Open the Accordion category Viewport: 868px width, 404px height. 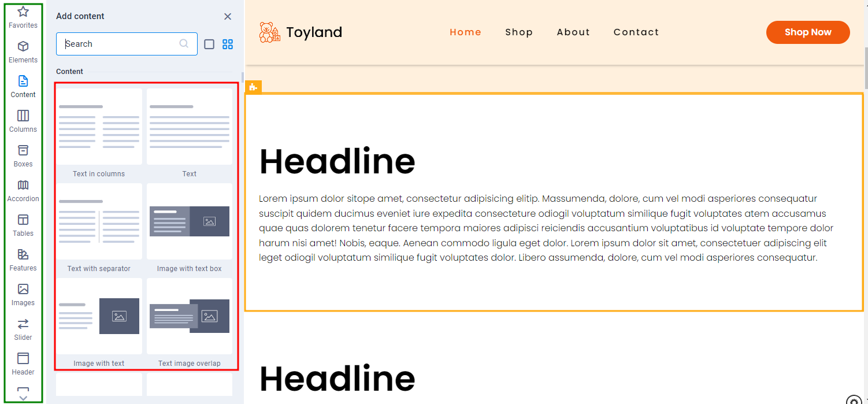[x=23, y=191]
